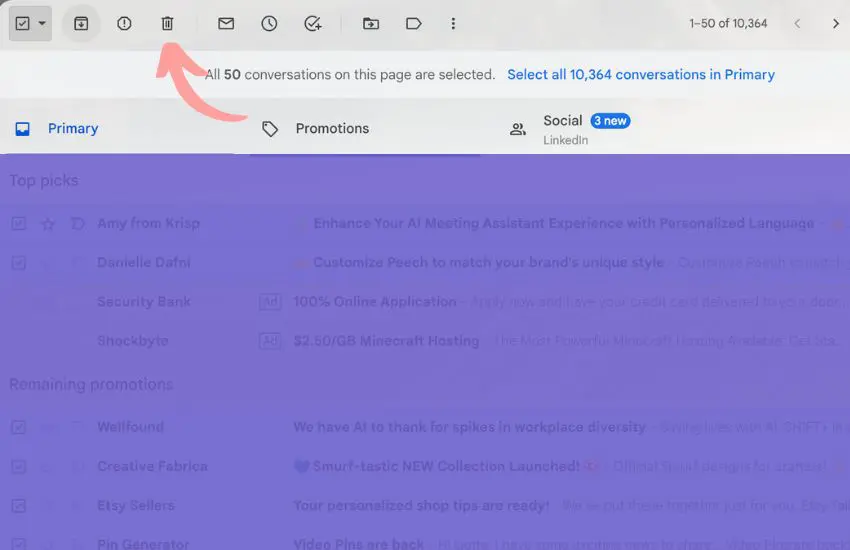Click the Top picks section heading

tap(44, 180)
